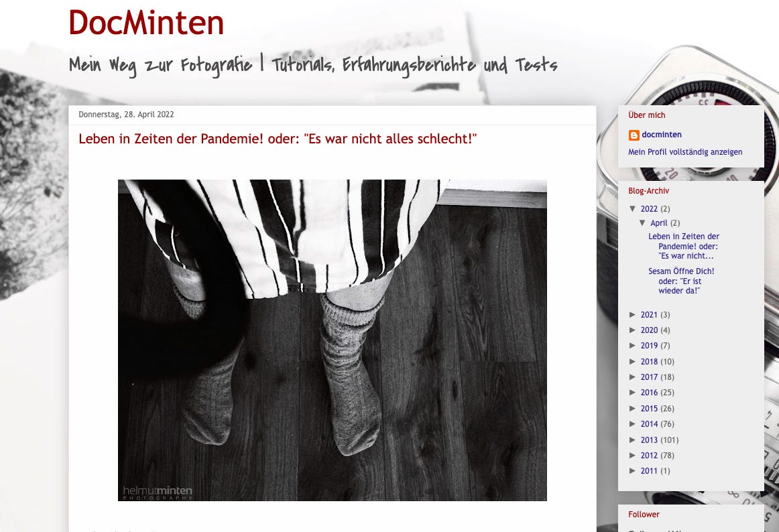
Task: Expand the 2014 archive triangle
Action: pyautogui.click(x=633, y=423)
